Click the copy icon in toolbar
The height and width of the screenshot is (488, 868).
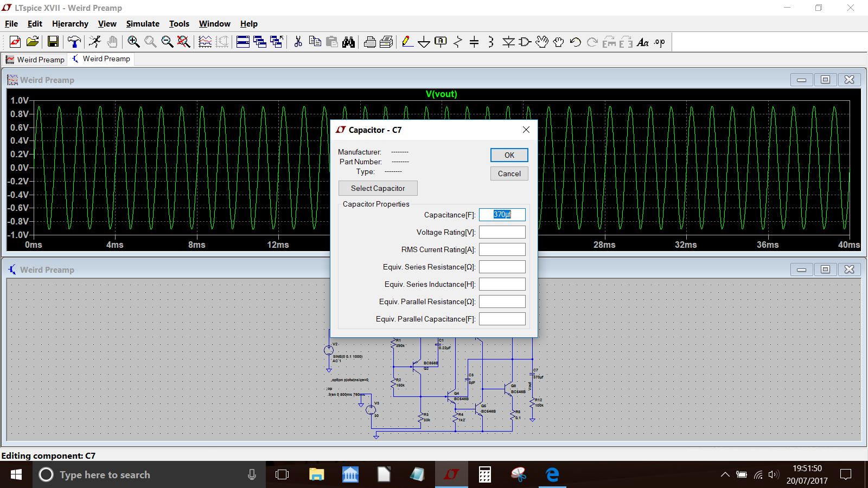(x=315, y=42)
